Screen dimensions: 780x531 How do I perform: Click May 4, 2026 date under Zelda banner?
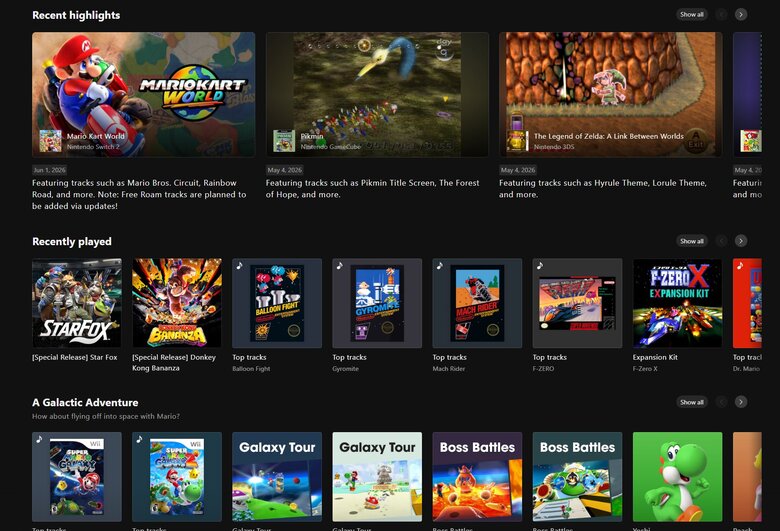click(x=518, y=170)
